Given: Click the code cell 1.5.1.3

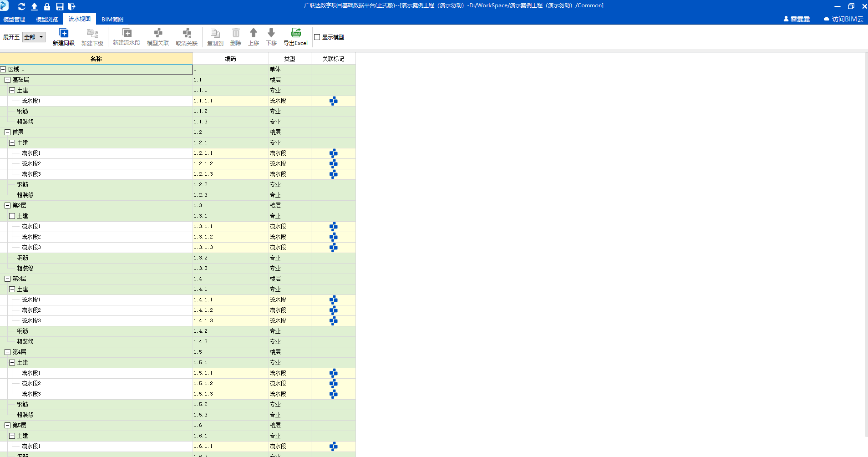Looking at the screenshot, I should coord(231,394).
